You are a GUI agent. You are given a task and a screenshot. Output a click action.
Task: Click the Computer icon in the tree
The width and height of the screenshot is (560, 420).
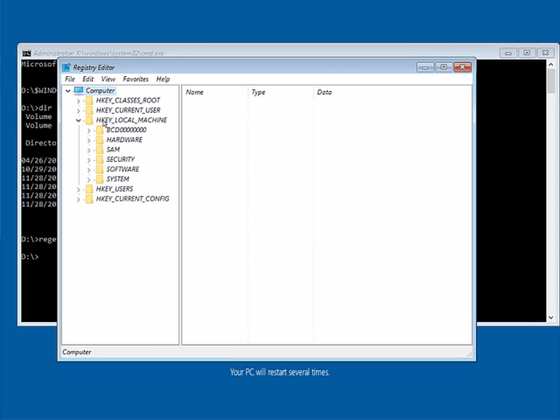(x=79, y=90)
